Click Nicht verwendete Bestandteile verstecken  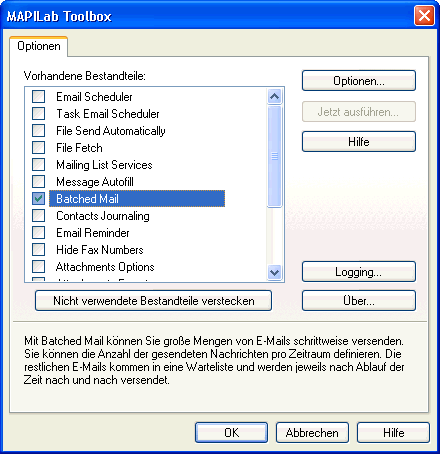coord(153,301)
